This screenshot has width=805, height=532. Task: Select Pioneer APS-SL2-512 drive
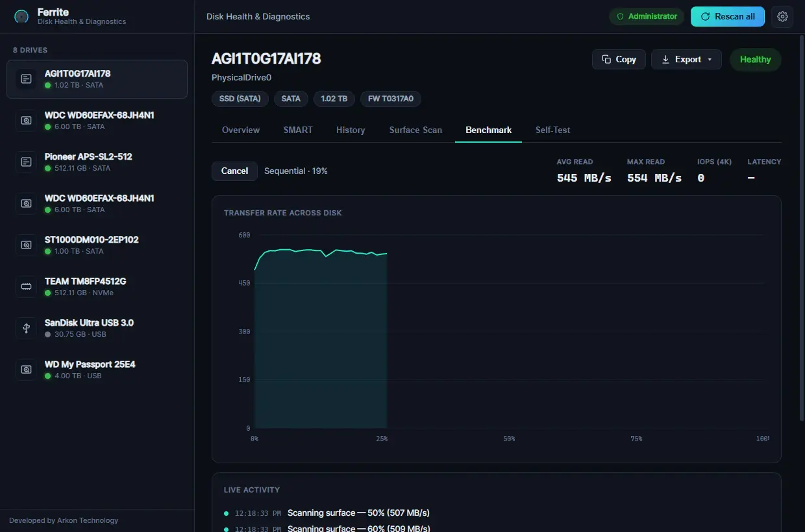tap(97, 162)
